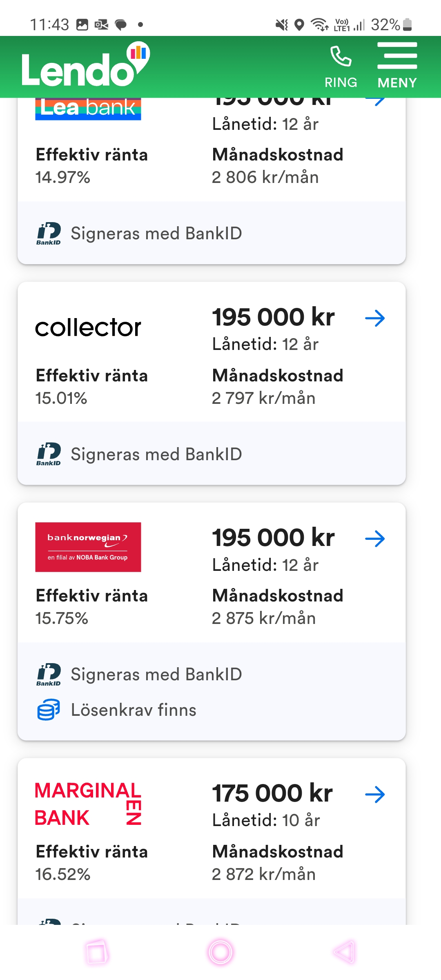This screenshot has height=980, width=441.
Task: Tap the Lea bank logo
Action: 88,109
